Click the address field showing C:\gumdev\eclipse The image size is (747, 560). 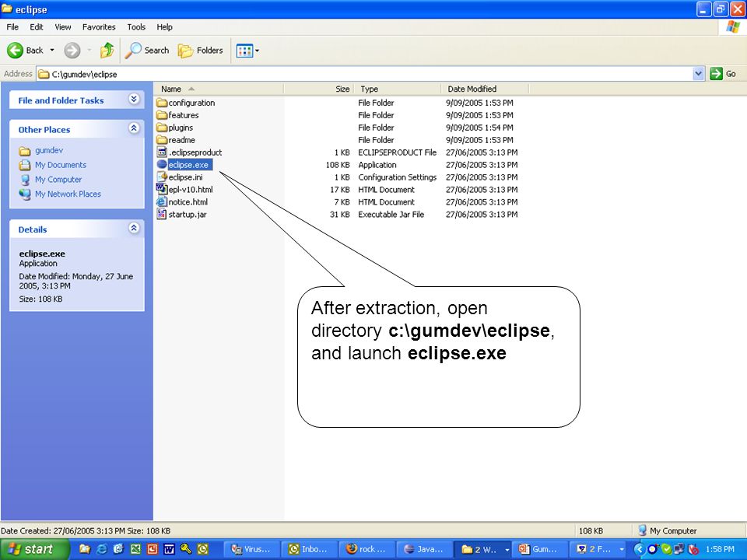(365, 74)
